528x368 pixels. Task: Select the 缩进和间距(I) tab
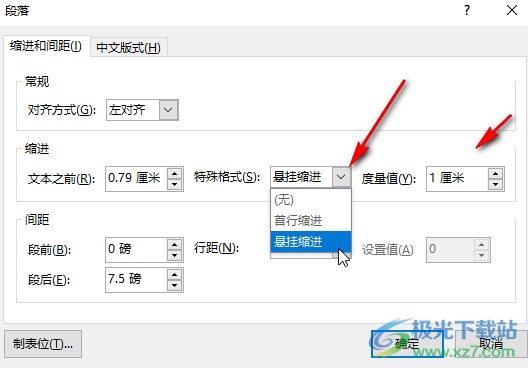tap(46, 45)
